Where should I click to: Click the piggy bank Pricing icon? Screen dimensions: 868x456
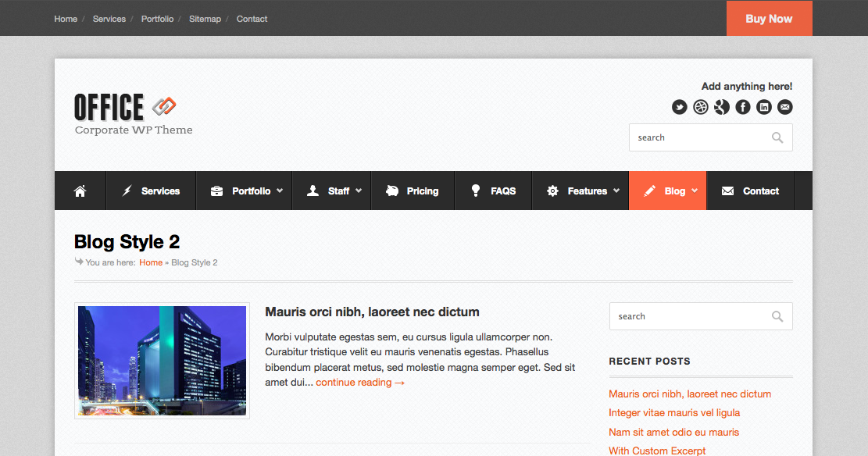[x=392, y=191]
